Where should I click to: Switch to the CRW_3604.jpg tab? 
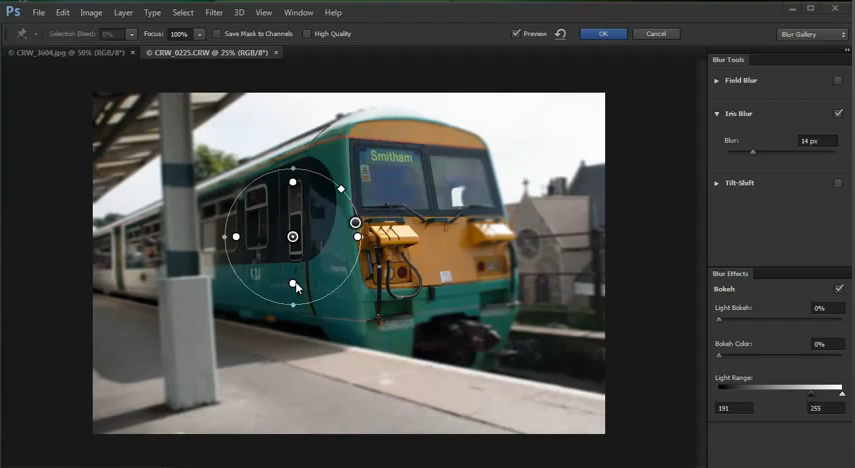pos(66,52)
